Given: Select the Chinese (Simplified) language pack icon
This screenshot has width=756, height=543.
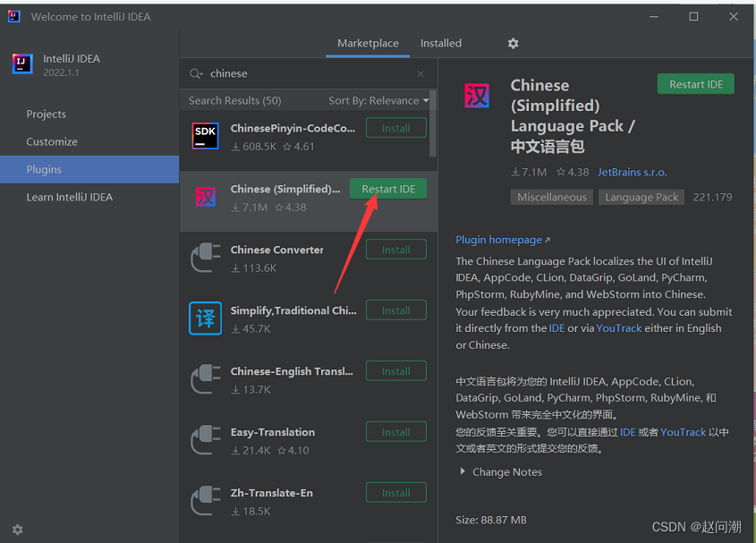Looking at the screenshot, I should pyautogui.click(x=206, y=197).
